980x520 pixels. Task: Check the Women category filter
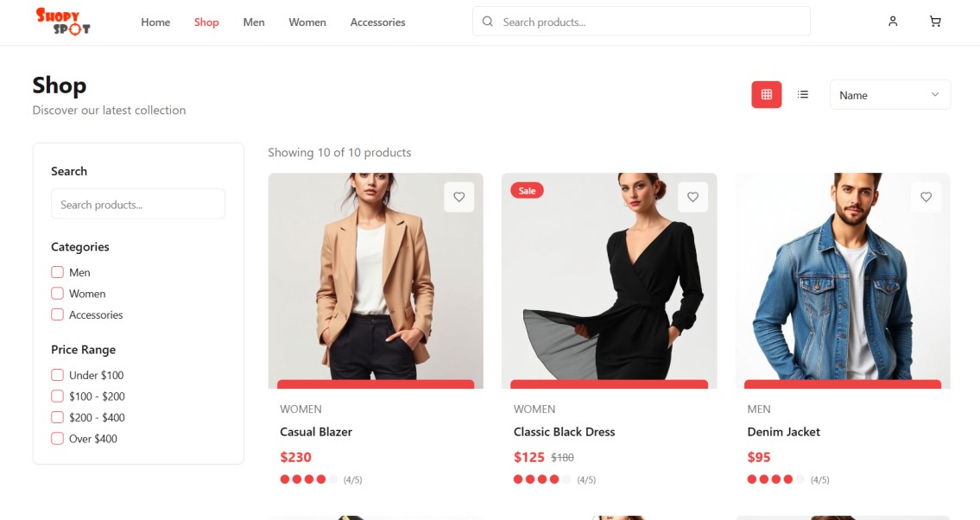[58, 293]
